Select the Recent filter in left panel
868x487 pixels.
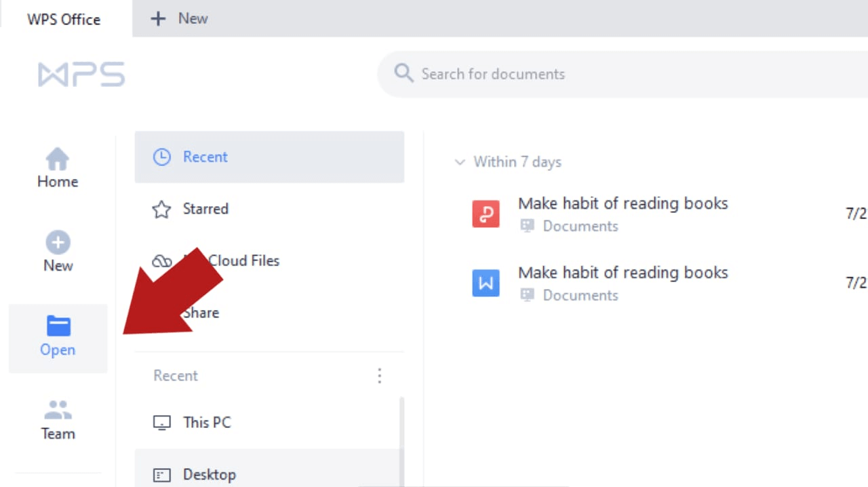click(205, 157)
